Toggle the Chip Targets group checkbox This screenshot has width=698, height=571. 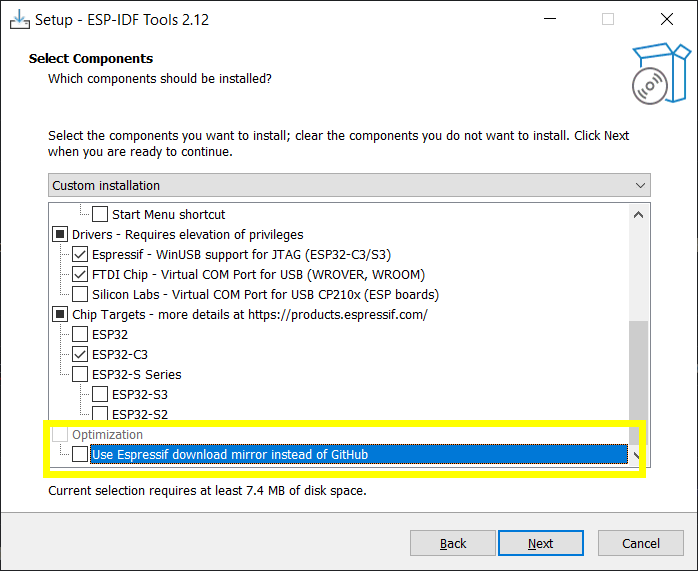point(60,314)
